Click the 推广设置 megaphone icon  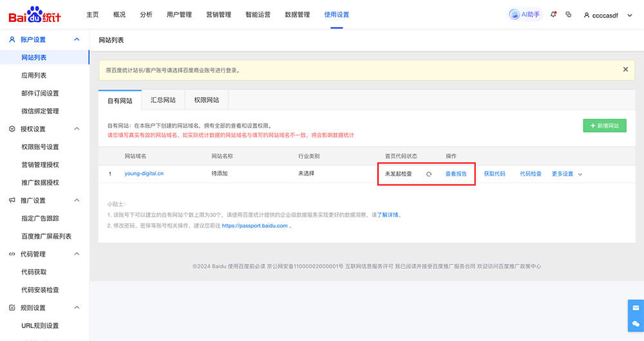(x=12, y=200)
